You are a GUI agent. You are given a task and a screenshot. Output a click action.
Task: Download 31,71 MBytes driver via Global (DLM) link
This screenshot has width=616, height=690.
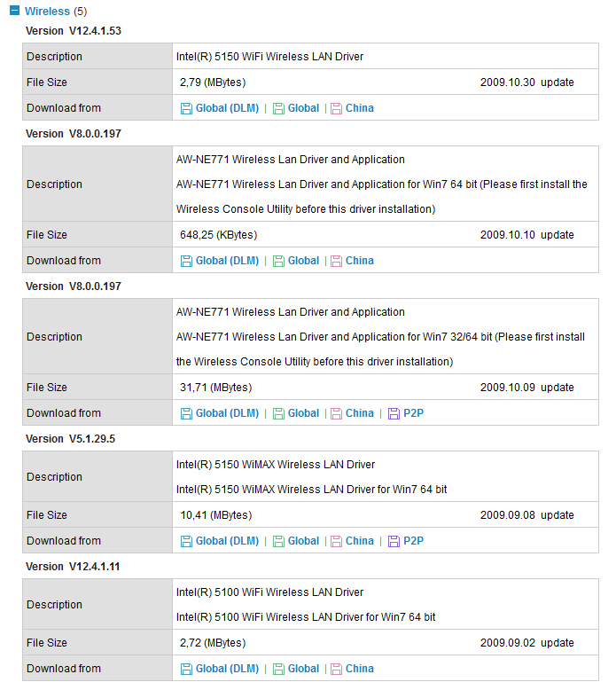[x=227, y=413]
